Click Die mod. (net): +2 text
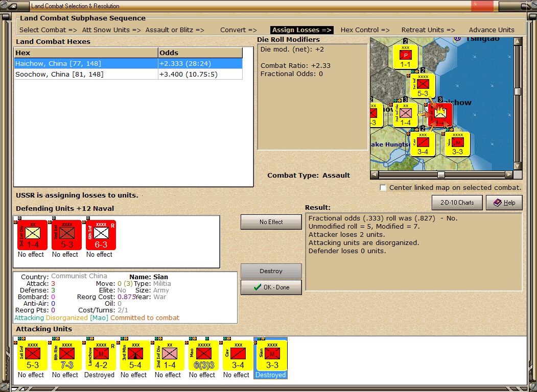This screenshot has width=537, height=392. [x=292, y=50]
